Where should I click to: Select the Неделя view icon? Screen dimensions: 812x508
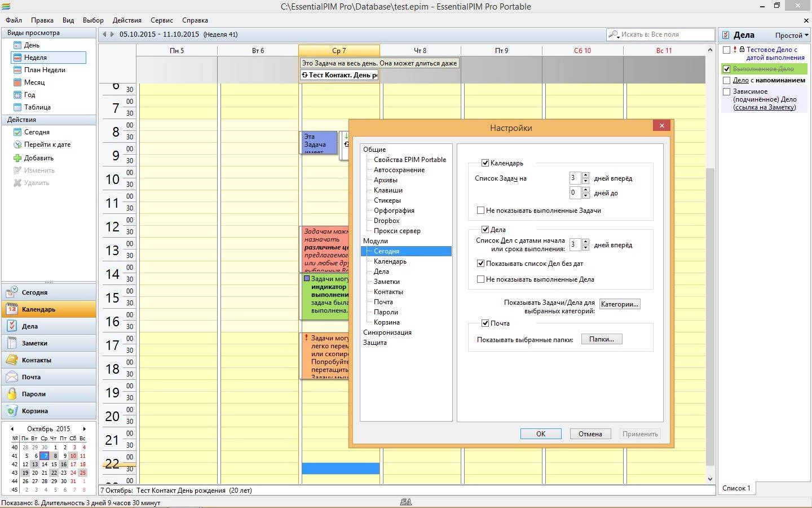click(17, 58)
